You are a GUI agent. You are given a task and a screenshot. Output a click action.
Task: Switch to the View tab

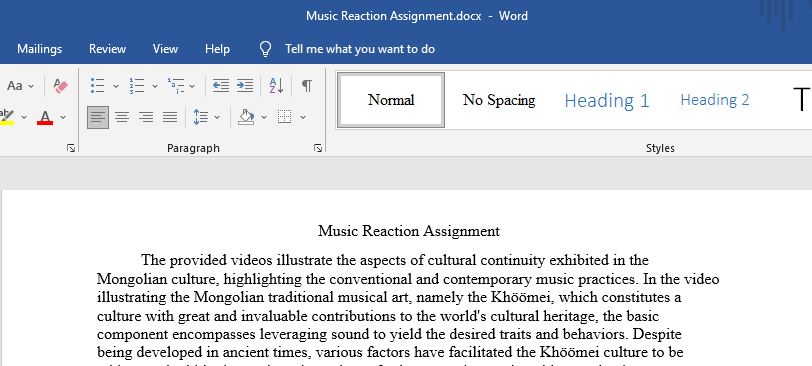[x=165, y=49]
